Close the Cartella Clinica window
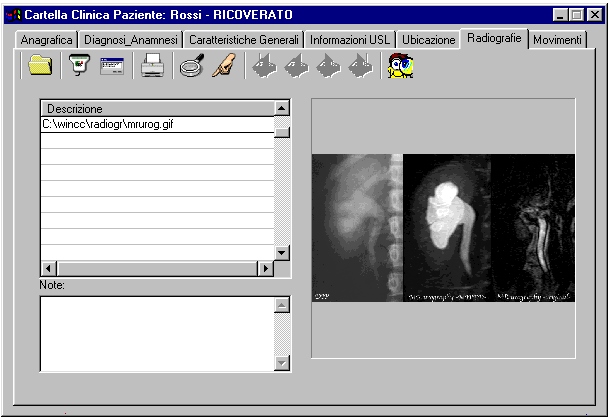This screenshot has width=610, height=420. (x=595, y=15)
